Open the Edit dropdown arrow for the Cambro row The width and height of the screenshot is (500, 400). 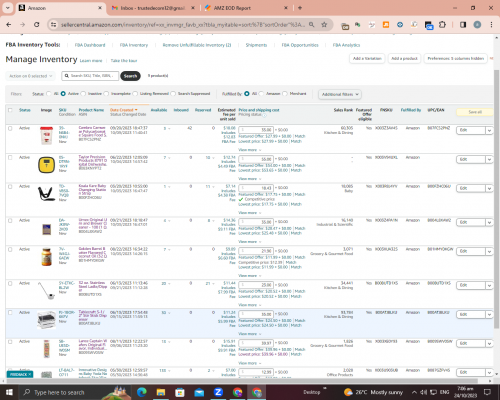coord(489,130)
